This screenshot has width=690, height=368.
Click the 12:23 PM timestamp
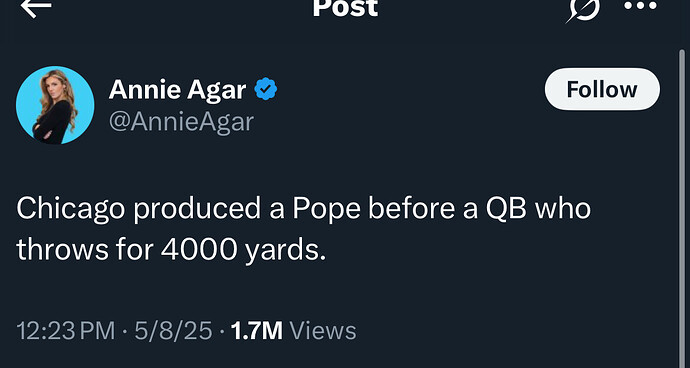tap(66, 331)
